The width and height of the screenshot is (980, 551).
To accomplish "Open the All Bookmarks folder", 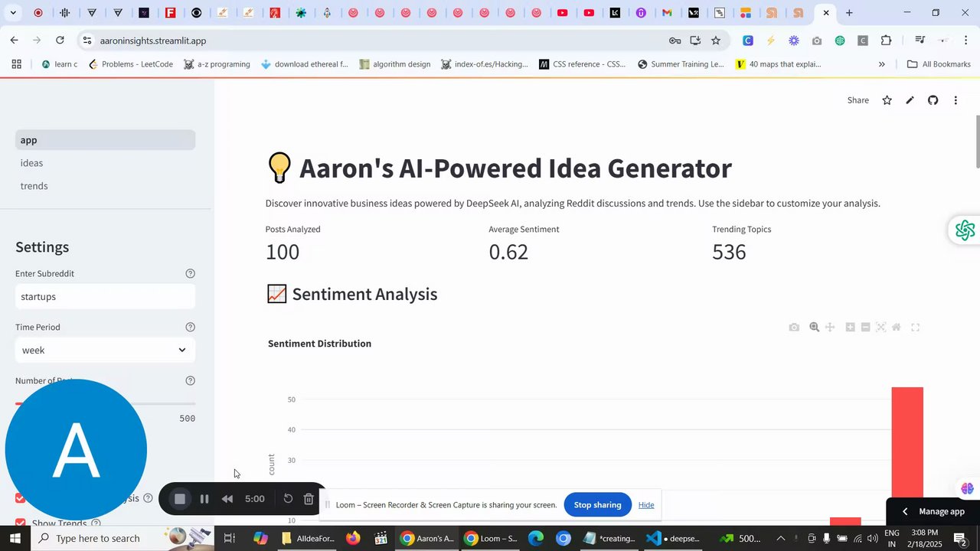I will point(939,64).
